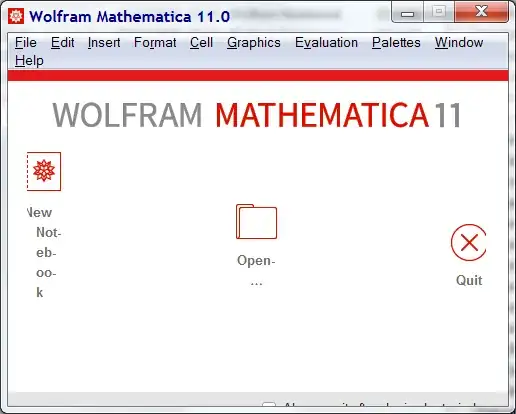Close the Mathematica window
The width and height of the screenshot is (516, 414).
point(481,13)
